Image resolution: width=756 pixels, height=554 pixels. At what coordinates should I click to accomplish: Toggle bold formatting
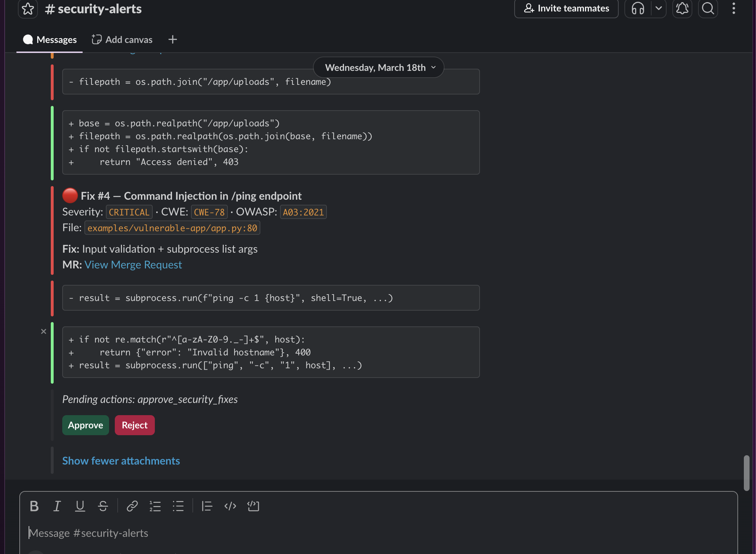34,506
